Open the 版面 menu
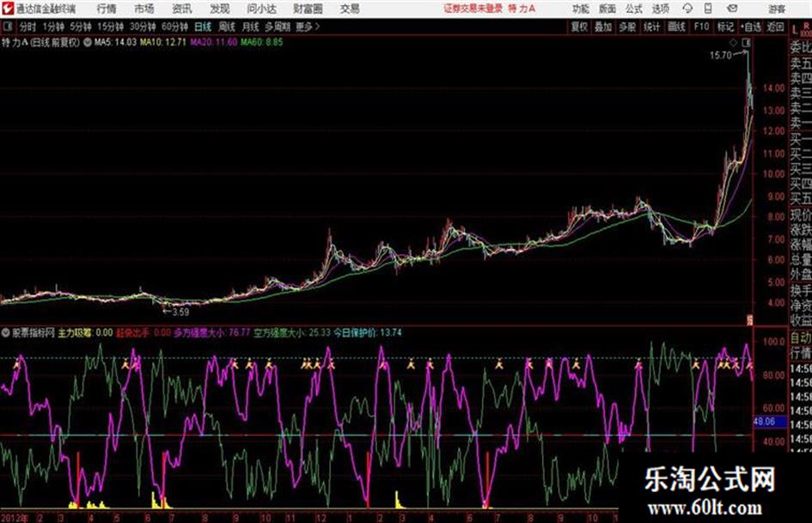This screenshot has height=523, width=812. [x=607, y=9]
